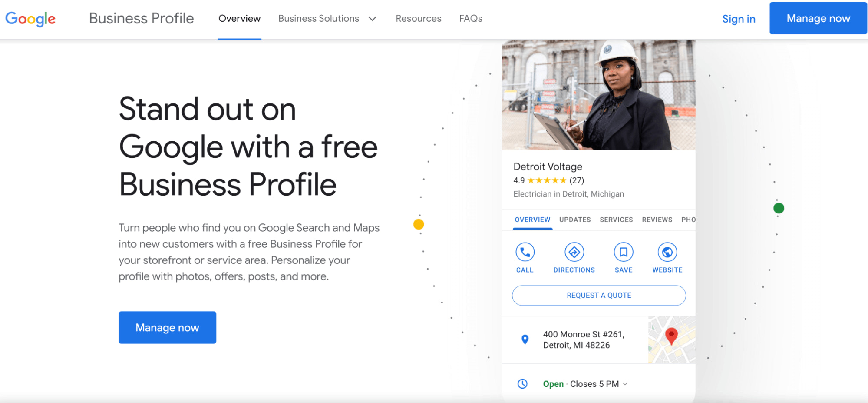This screenshot has width=868, height=403.
Task: Switch to the UPDATES tab
Action: [x=574, y=220]
